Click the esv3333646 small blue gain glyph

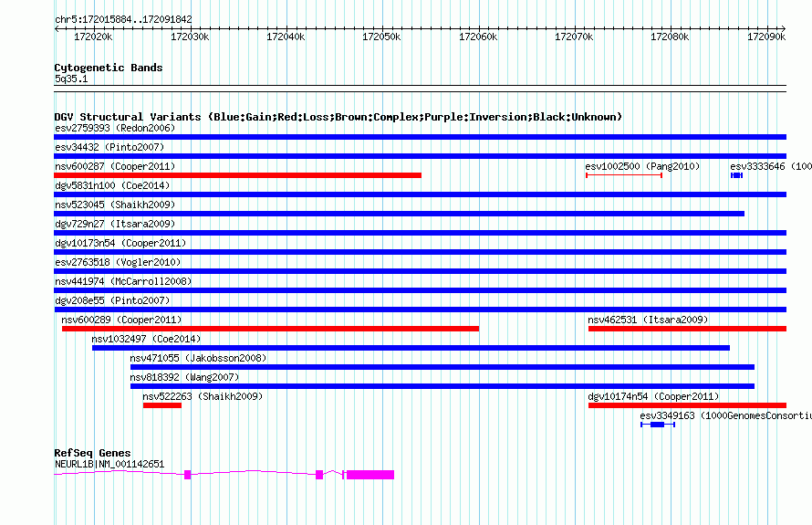[x=736, y=175]
